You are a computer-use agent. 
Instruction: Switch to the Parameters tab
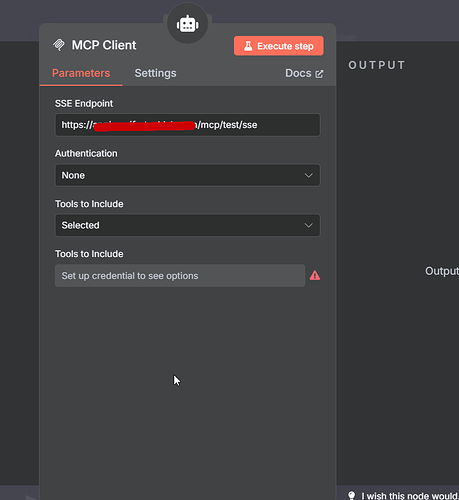[x=81, y=73]
